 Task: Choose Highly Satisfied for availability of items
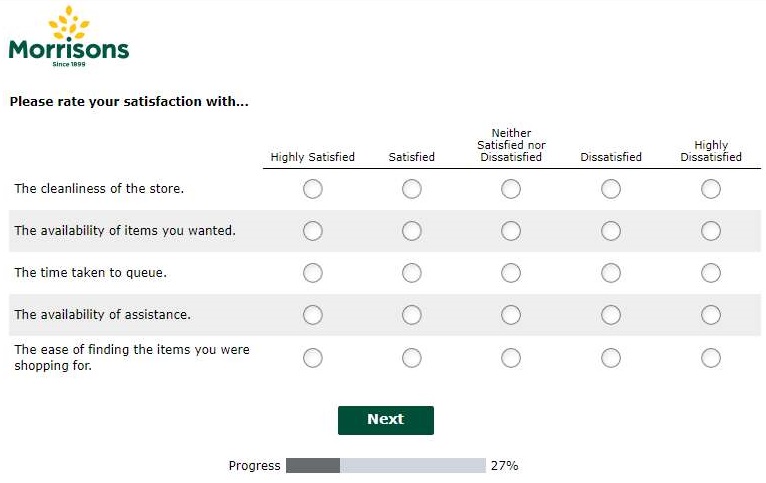tap(313, 231)
